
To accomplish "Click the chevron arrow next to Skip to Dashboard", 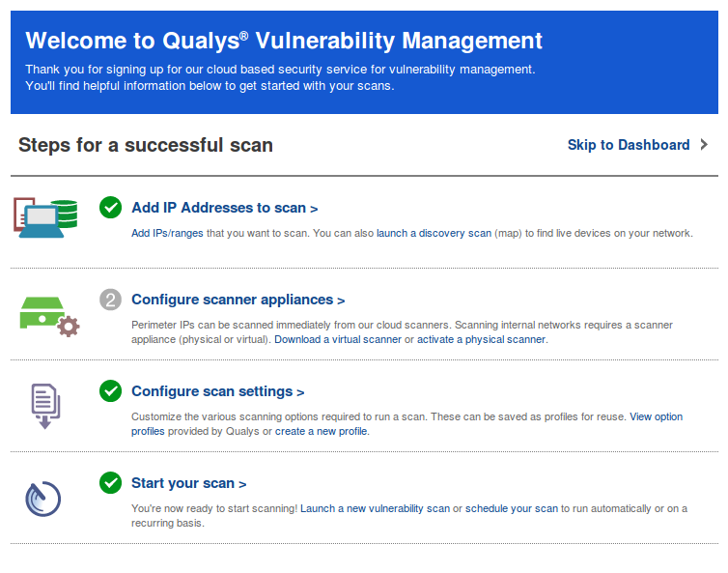I will (x=704, y=145).
